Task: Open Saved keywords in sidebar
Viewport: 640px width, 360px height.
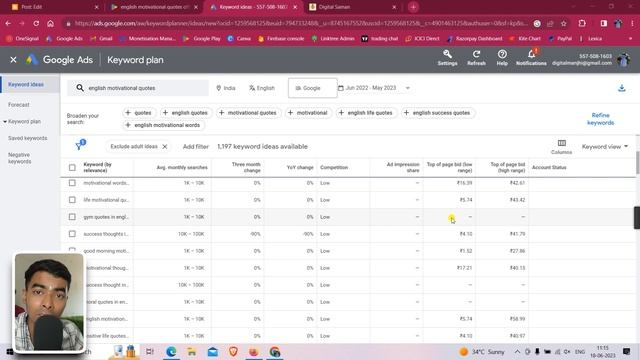Action: [27, 138]
